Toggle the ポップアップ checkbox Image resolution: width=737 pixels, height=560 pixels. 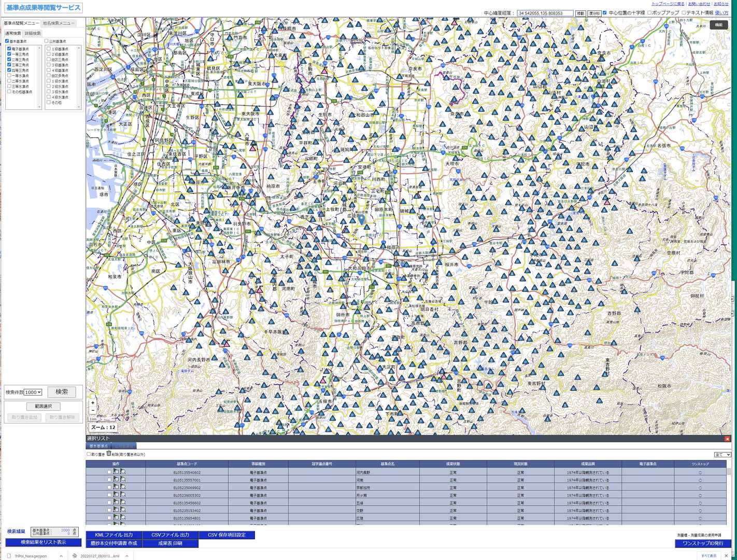click(x=649, y=13)
